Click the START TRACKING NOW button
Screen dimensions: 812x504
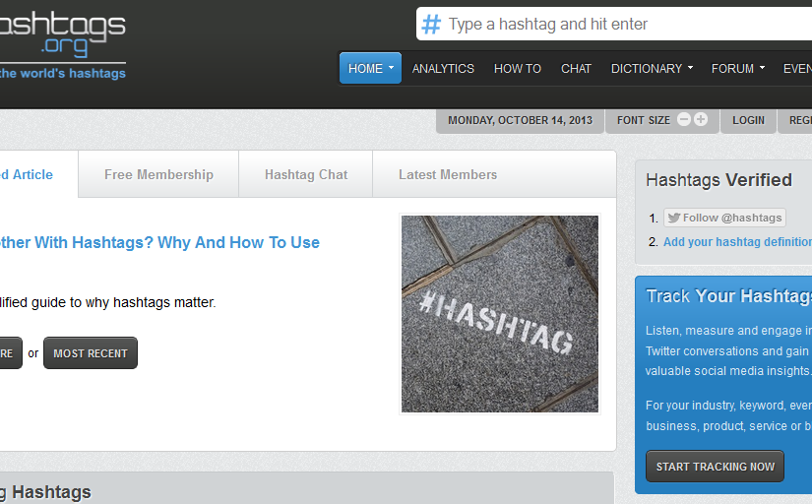coord(715,467)
